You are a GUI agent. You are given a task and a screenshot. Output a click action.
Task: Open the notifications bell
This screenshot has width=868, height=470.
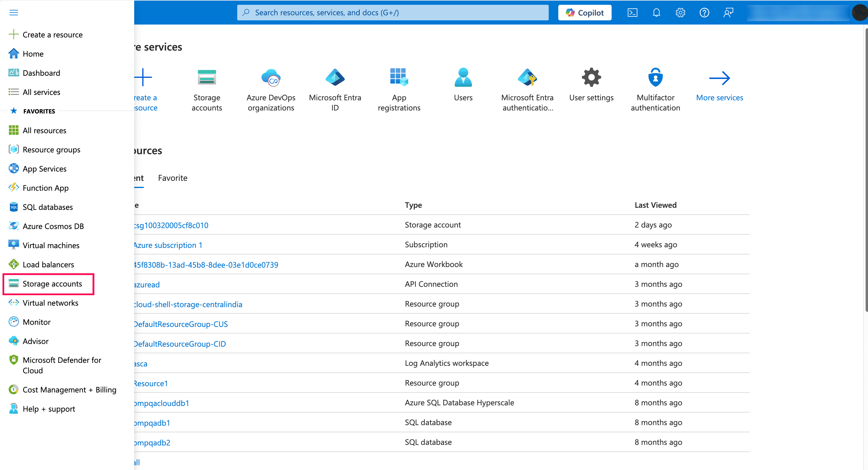pos(656,13)
